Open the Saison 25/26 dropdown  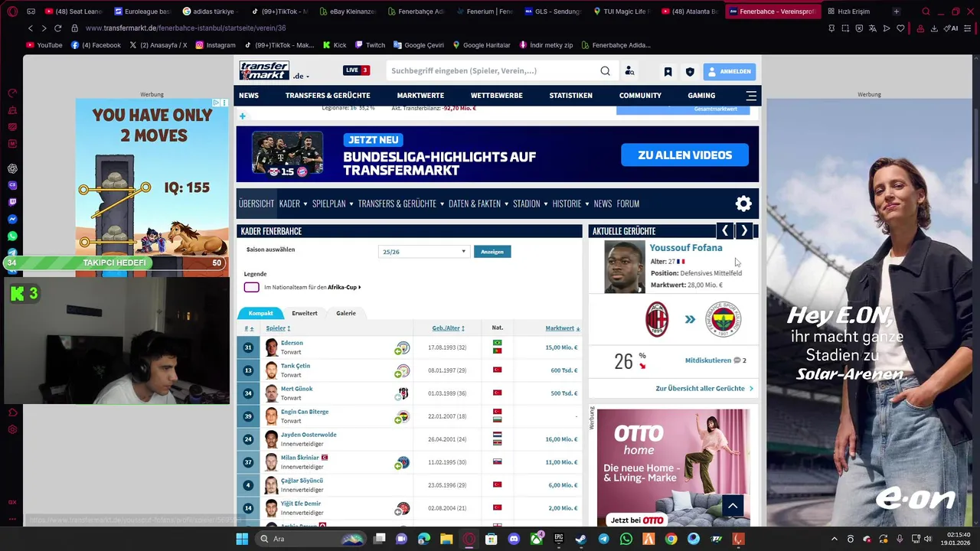pos(423,252)
